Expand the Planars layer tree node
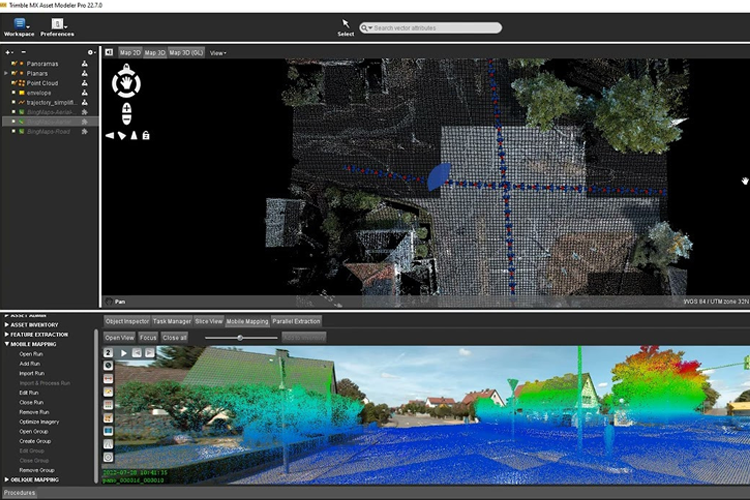The width and height of the screenshot is (750, 500). [x=6, y=73]
